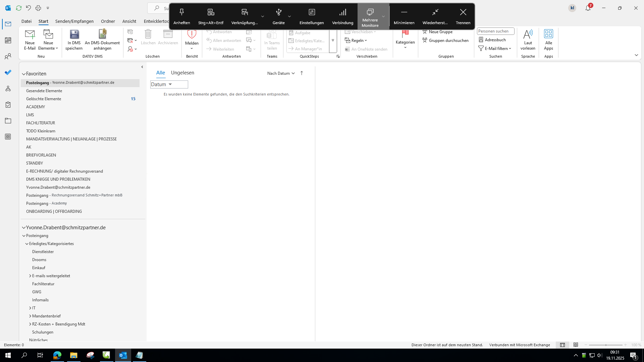
Task: Open the Calendar view in sidebar
Action: (x=8, y=40)
